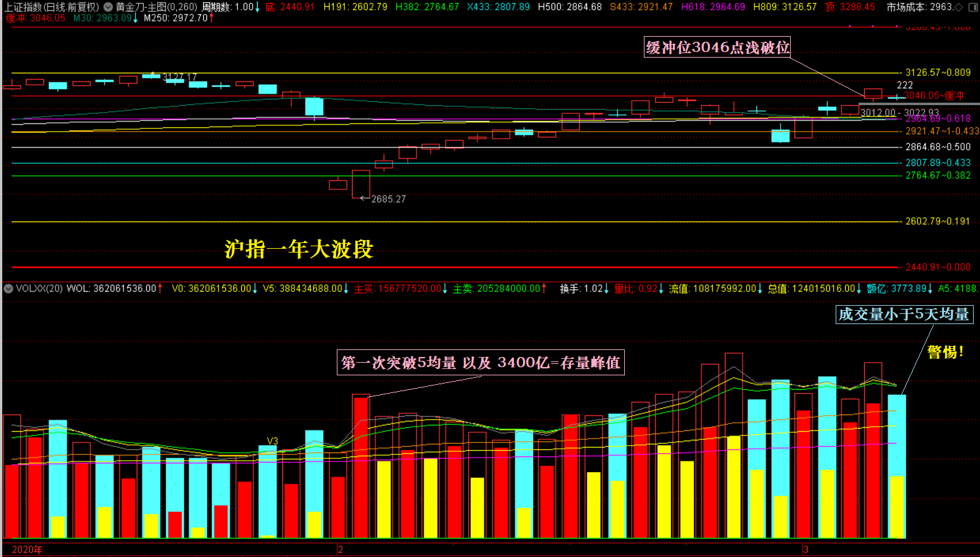Open the main chart indicator dropdown icon

108,7
